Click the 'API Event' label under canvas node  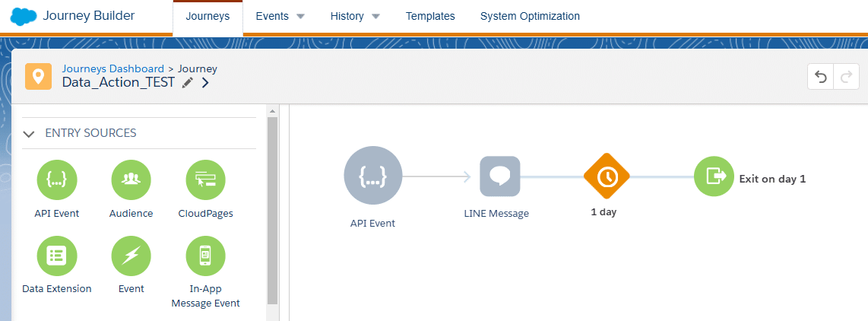(x=372, y=224)
